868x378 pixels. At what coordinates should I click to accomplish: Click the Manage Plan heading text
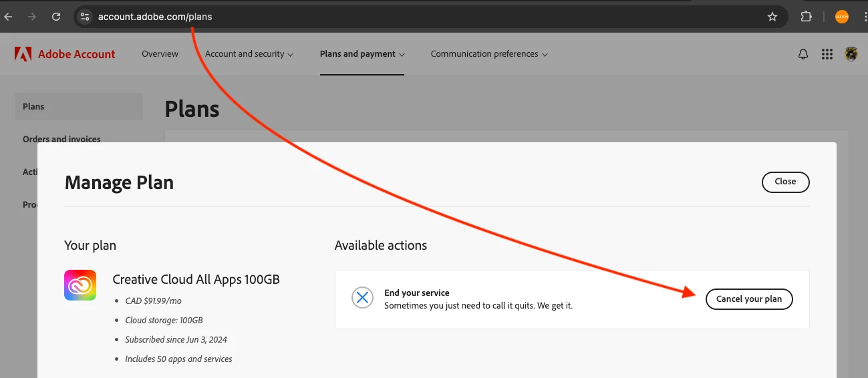tap(119, 182)
